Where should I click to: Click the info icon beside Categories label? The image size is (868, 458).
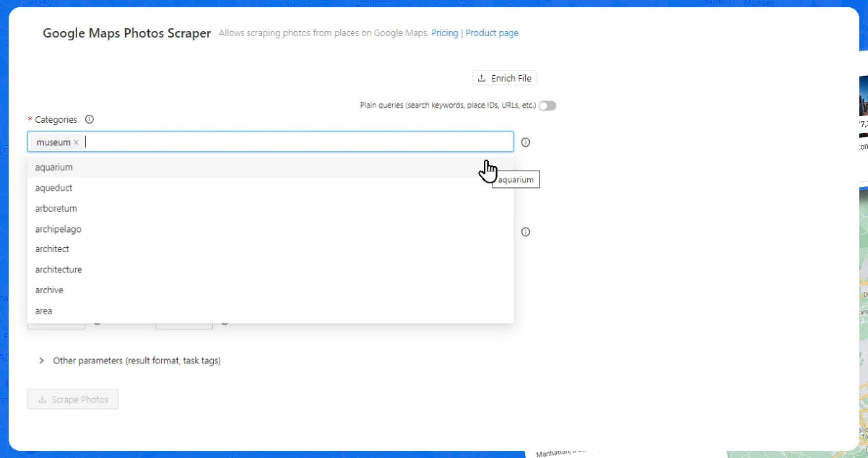(x=90, y=119)
